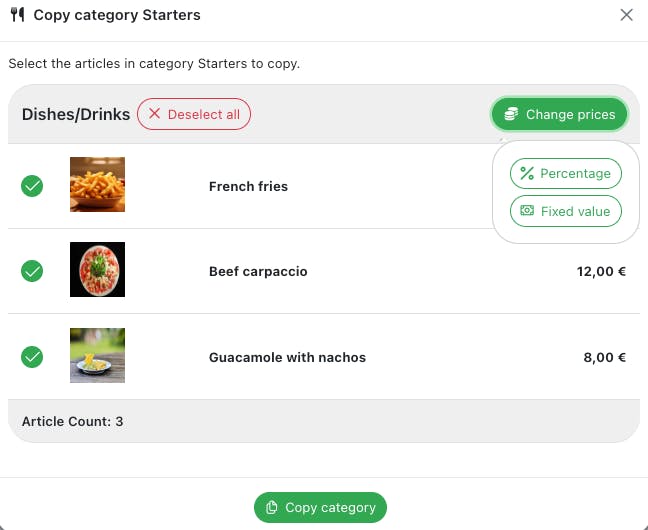Click the percent icon in the price menu

(x=527, y=173)
